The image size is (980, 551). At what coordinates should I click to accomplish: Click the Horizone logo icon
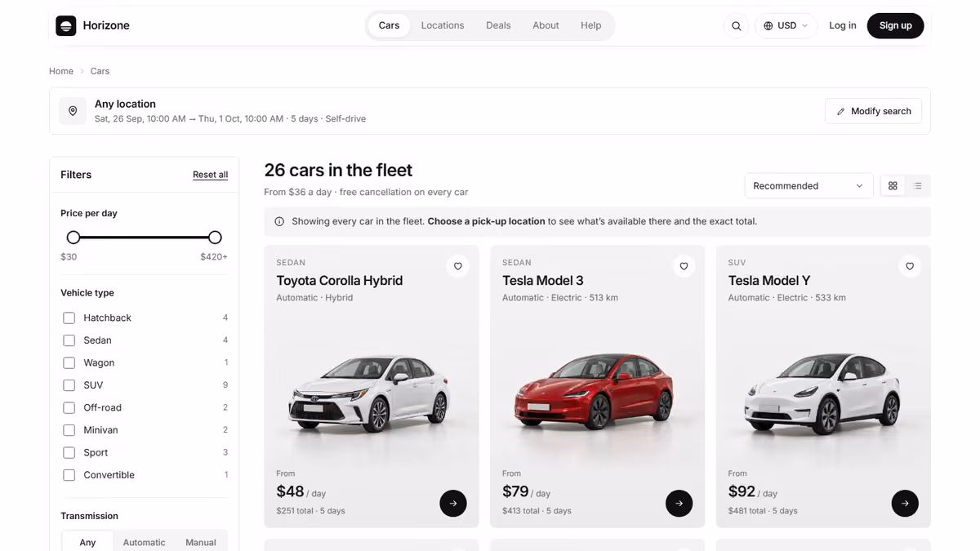pos(66,25)
